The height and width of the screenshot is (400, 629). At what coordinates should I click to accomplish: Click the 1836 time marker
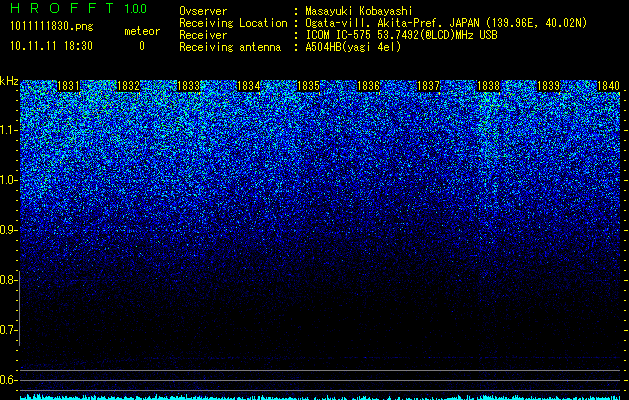369,86
